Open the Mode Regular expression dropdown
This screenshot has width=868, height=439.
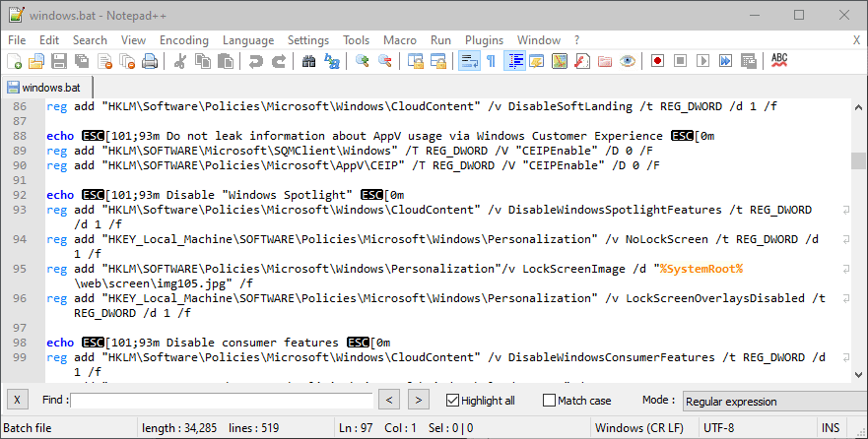(x=775, y=402)
